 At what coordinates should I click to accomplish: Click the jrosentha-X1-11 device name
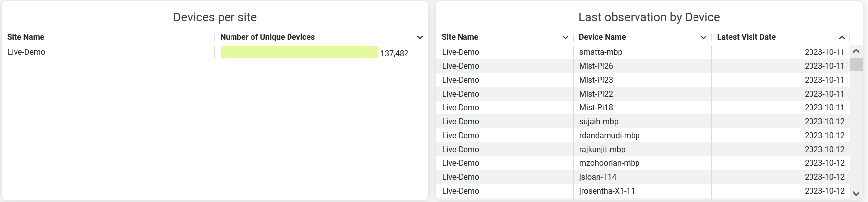[x=607, y=191]
